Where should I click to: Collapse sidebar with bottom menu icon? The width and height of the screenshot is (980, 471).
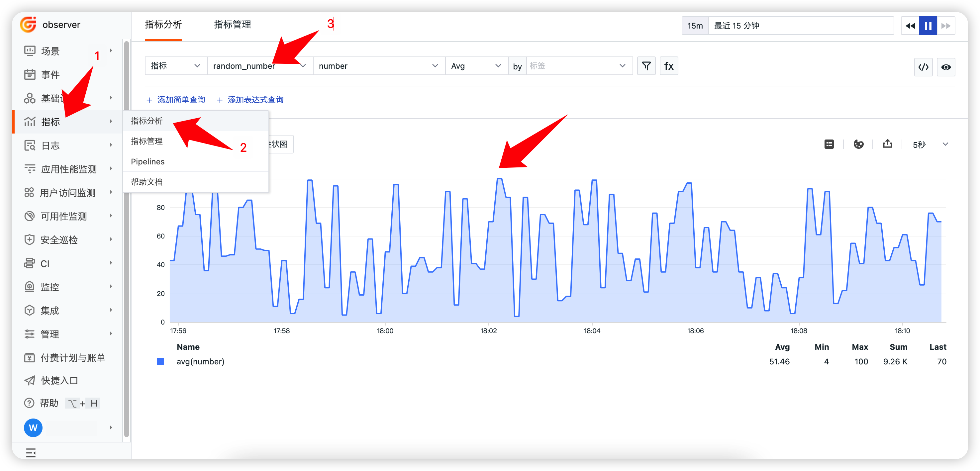(x=31, y=452)
